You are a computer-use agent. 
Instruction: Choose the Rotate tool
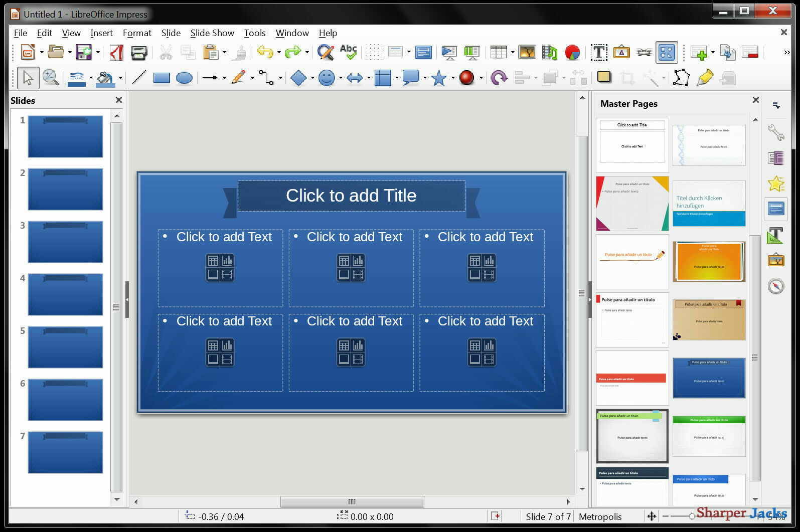[x=499, y=78]
